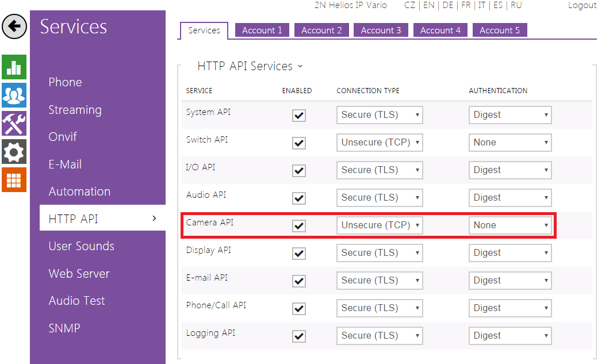Open the Streaming services page
This screenshot has height=364, width=613.
(x=75, y=110)
